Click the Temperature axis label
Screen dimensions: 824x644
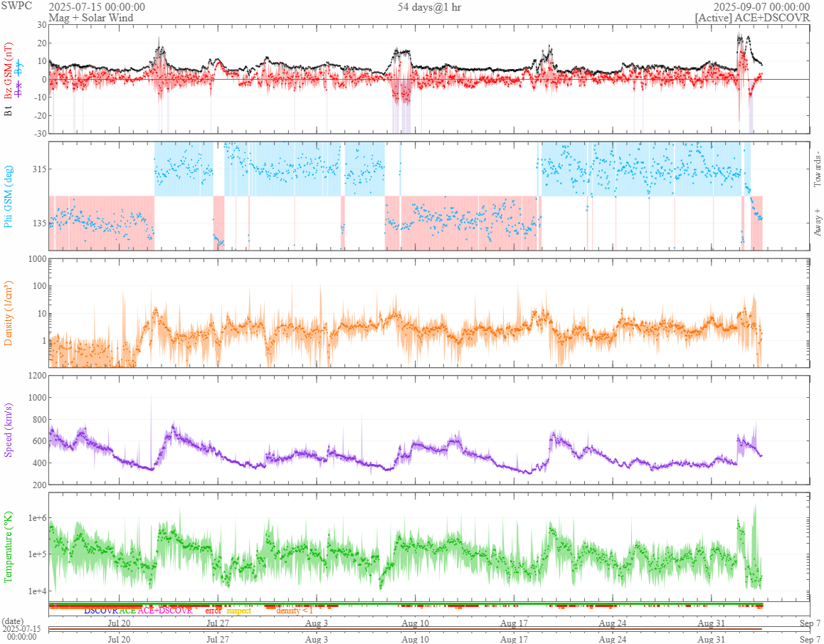[9, 547]
